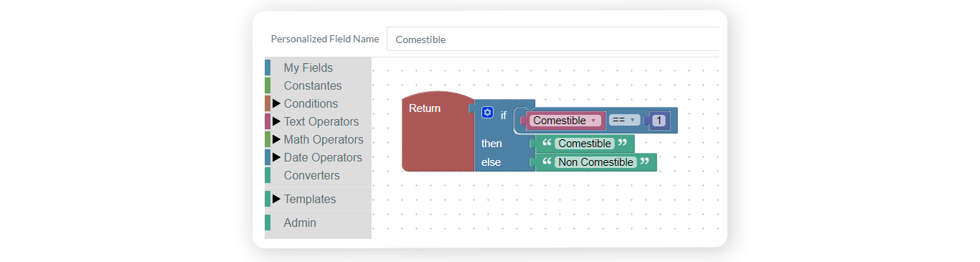Edit the 'Non Comestible' text in else branch
This screenshot has width=980, height=262.
(x=596, y=162)
